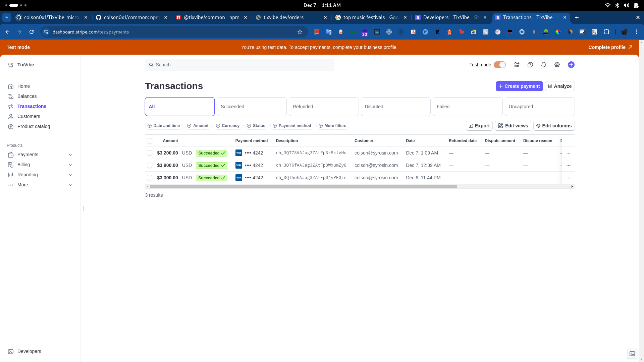Image resolution: width=644 pixels, height=362 pixels.
Task: Select the All transactions tab
Action: click(x=180, y=107)
